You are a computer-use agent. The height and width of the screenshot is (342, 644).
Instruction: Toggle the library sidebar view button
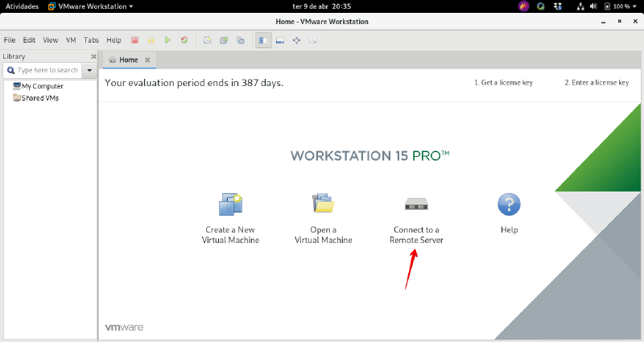click(263, 40)
